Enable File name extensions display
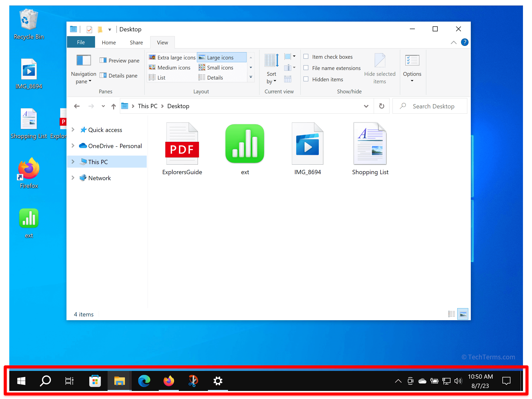Image resolution: width=532 pixels, height=399 pixels. (306, 68)
